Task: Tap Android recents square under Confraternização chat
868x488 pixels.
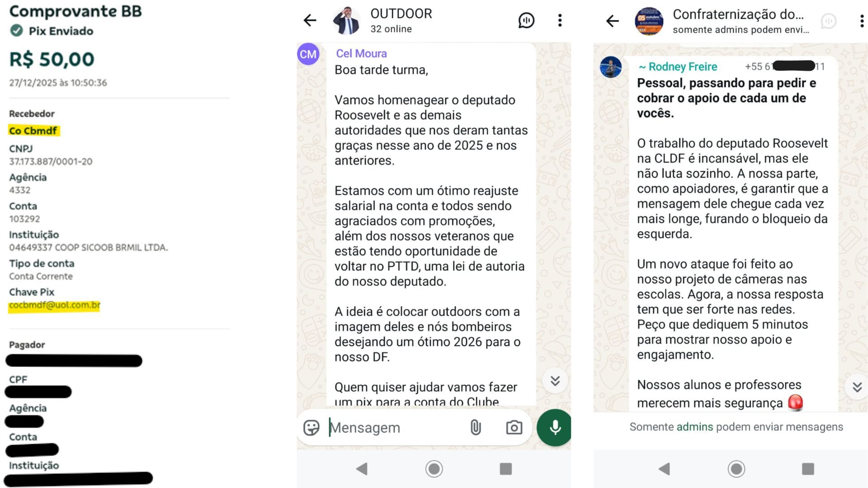Action: pyautogui.click(x=808, y=469)
